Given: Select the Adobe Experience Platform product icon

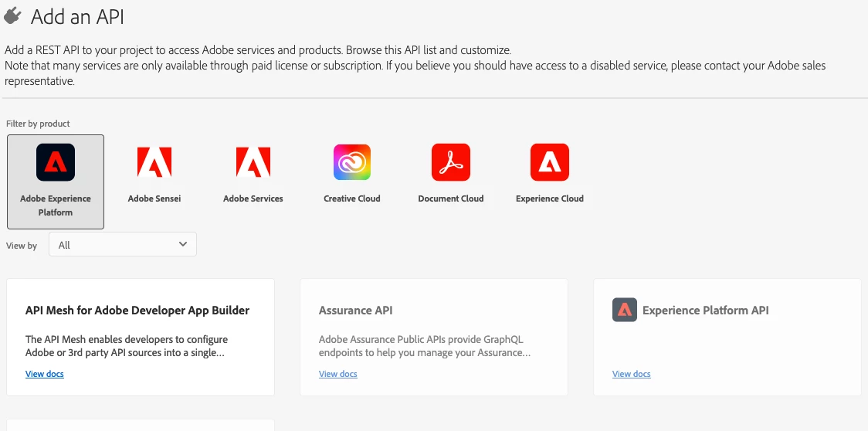Looking at the screenshot, I should (x=56, y=162).
